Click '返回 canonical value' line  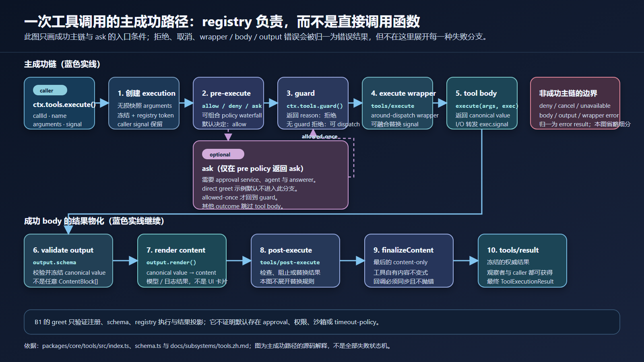tap(483, 115)
